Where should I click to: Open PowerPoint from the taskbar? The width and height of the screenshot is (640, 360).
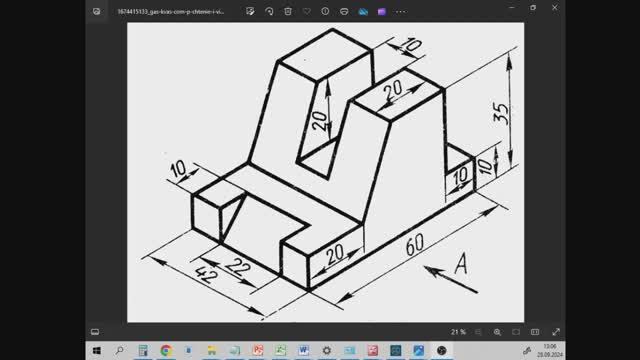point(258,351)
